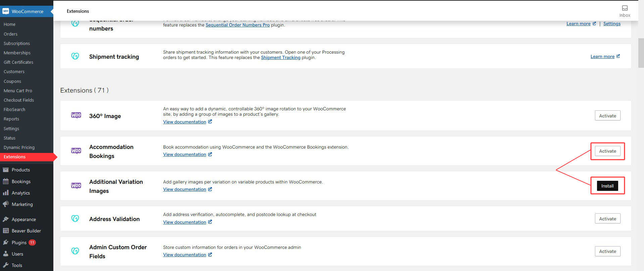Click the Marketing megaphone icon
Viewport: 644px width, 271px height.
pyautogui.click(x=6, y=204)
